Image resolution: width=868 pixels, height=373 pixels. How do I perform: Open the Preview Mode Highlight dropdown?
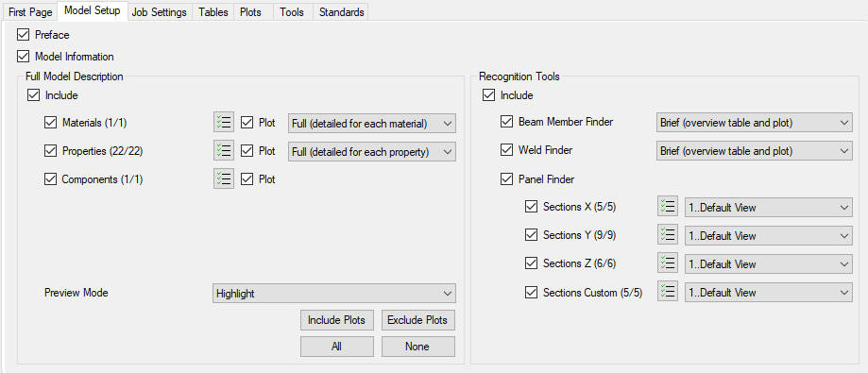coord(333,294)
